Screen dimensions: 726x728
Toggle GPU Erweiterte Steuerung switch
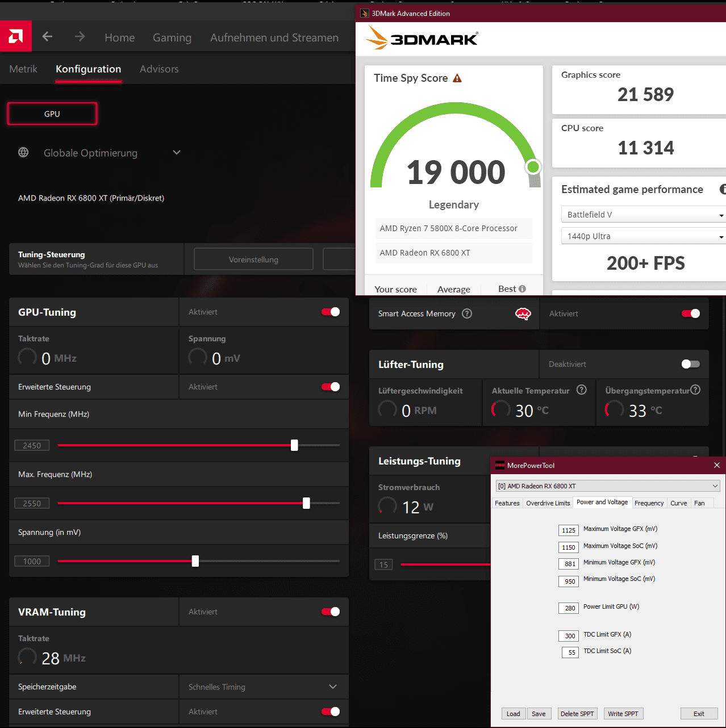331,387
